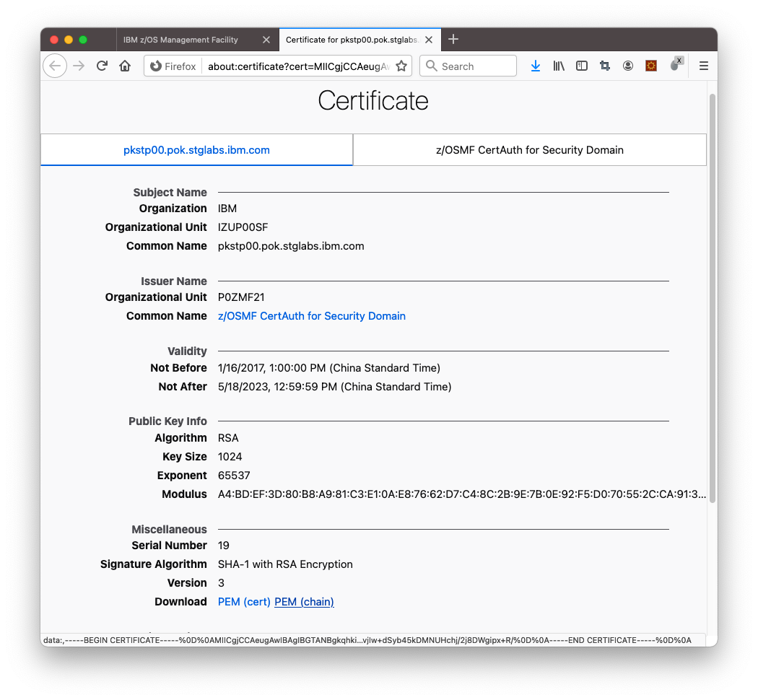
Task: Select the pkstp00.pok.stglabs.ibm.com certificate tab
Action: [197, 150]
